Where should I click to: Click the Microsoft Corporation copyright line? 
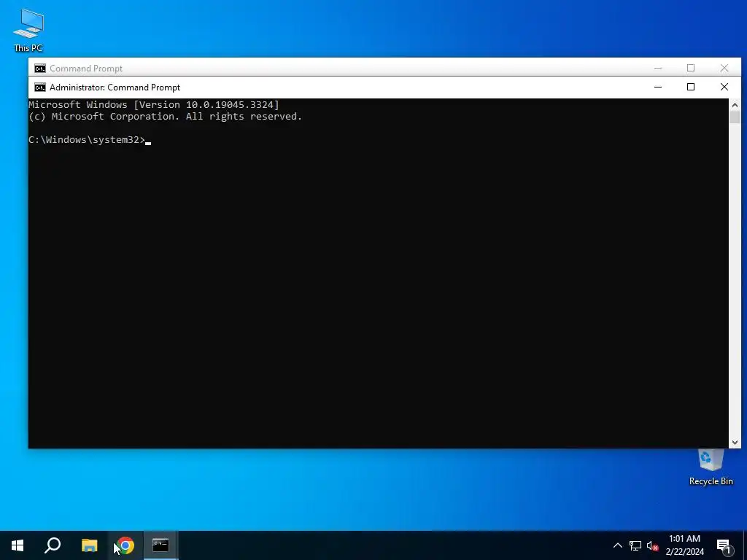[x=166, y=117]
